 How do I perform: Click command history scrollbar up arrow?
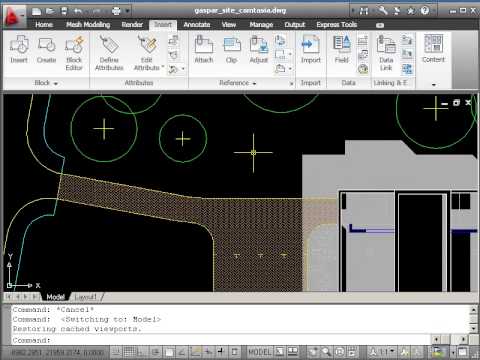[474, 310]
